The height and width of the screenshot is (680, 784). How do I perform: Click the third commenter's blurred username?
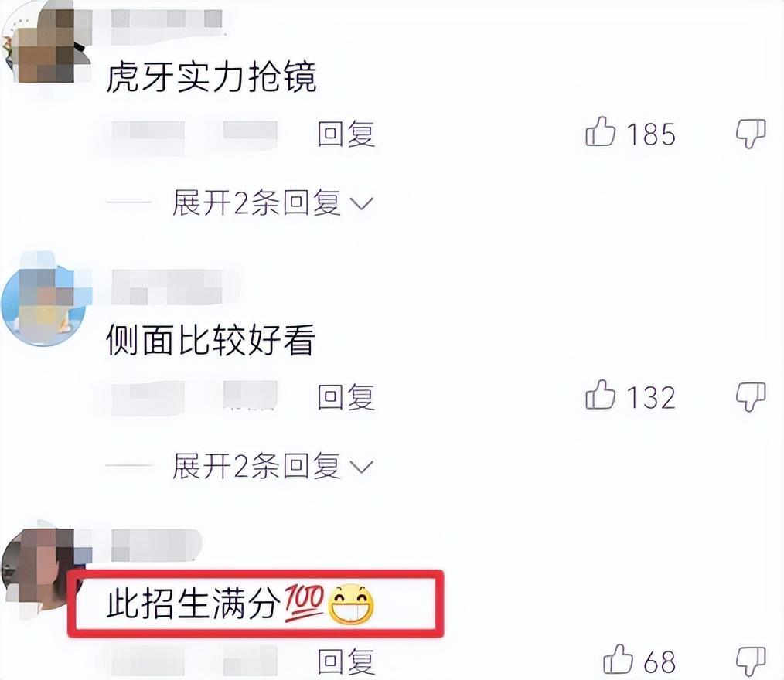click(156, 545)
